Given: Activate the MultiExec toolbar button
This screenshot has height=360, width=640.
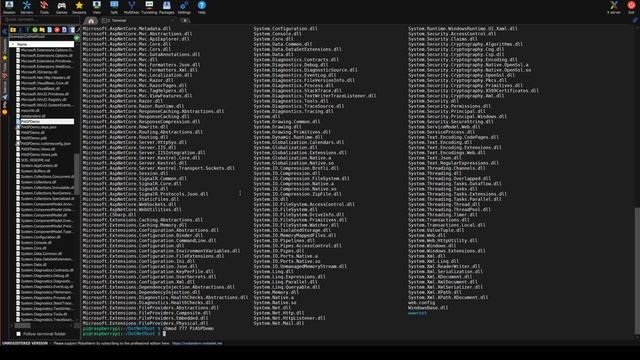Looking at the screenshot, I should tap(131, 7).
